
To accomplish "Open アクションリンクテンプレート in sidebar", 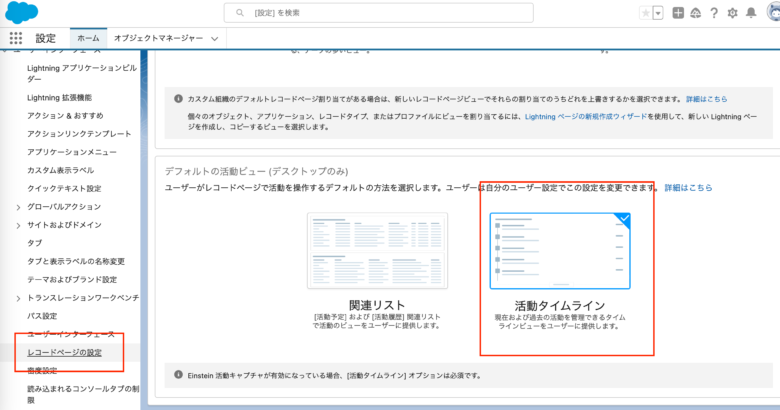I will (79, 134).
